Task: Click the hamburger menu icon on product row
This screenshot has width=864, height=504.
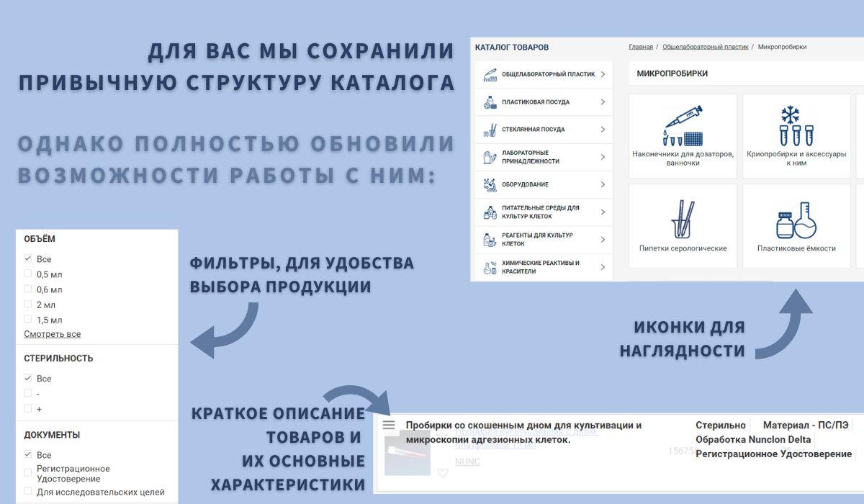Action: click(389, 426)
